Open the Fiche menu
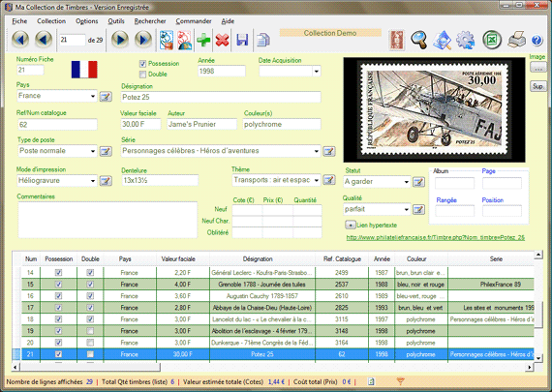 pyautogui.click(x=19, y=21)
